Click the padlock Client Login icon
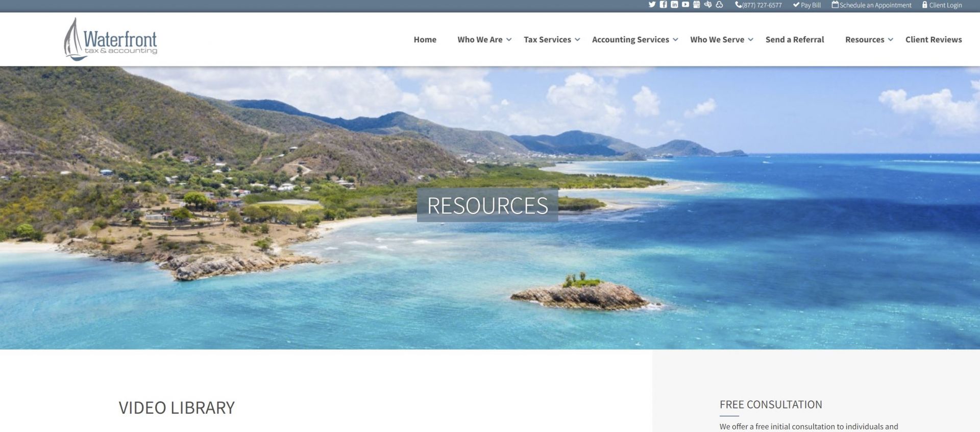This screenshot has width=980, height=432. [924, 5]
